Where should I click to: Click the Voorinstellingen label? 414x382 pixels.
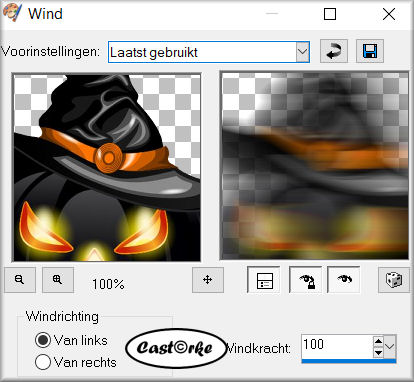click(x=50, y=52)
